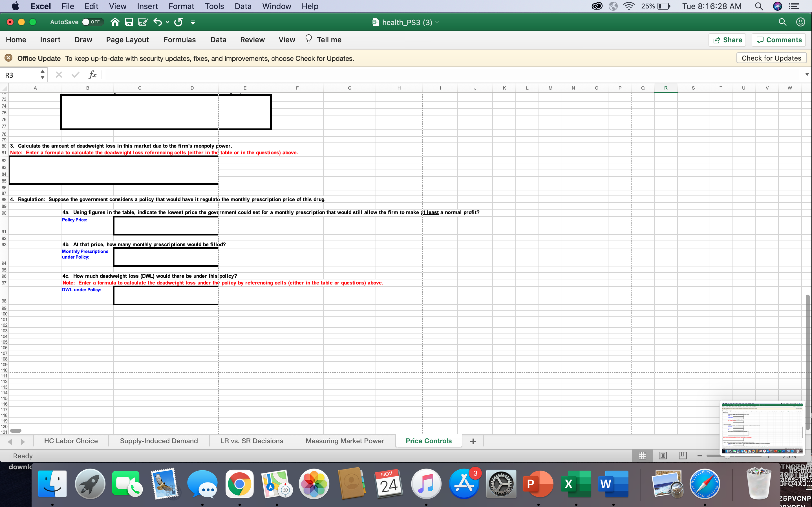Expand the formula bar with the right-edge arrow

[807, 74]
